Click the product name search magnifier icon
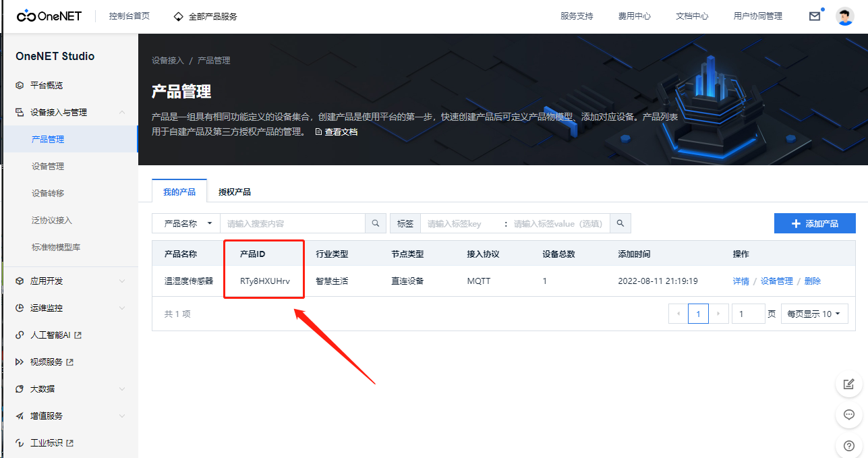The height and width of the screenshot is (458, 868). [x=376, y=223]
